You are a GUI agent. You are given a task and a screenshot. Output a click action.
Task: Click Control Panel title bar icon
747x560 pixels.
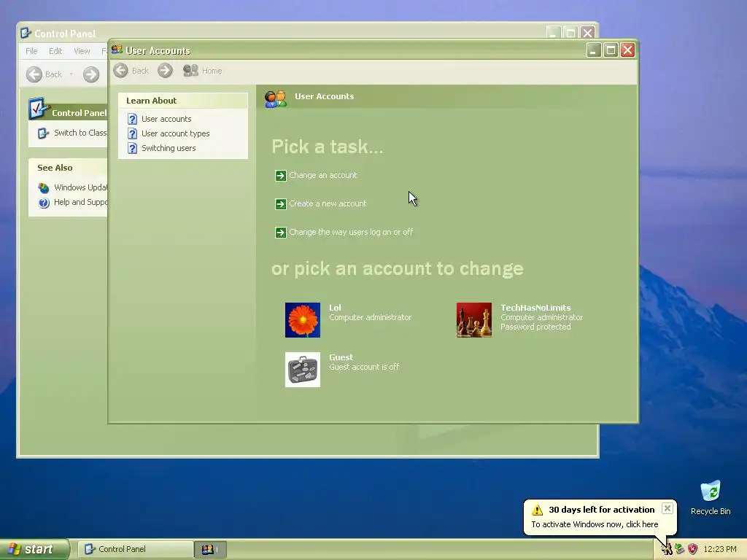click(26, 33)
